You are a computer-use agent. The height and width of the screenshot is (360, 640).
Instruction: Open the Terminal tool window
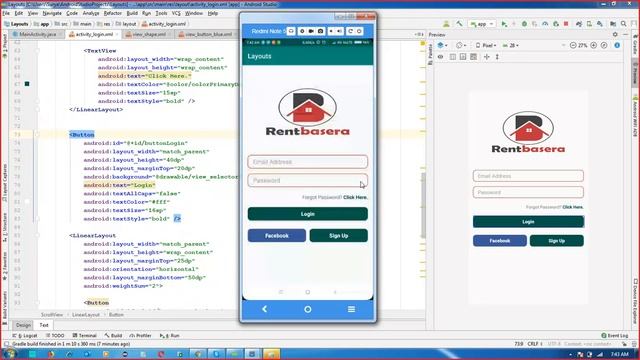coord(84,336)
